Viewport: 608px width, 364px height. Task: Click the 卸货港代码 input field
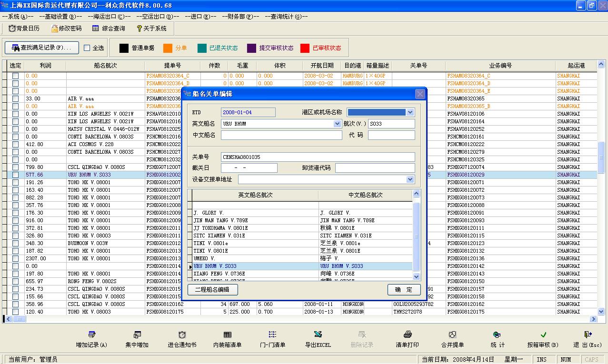tap(375, 168)
